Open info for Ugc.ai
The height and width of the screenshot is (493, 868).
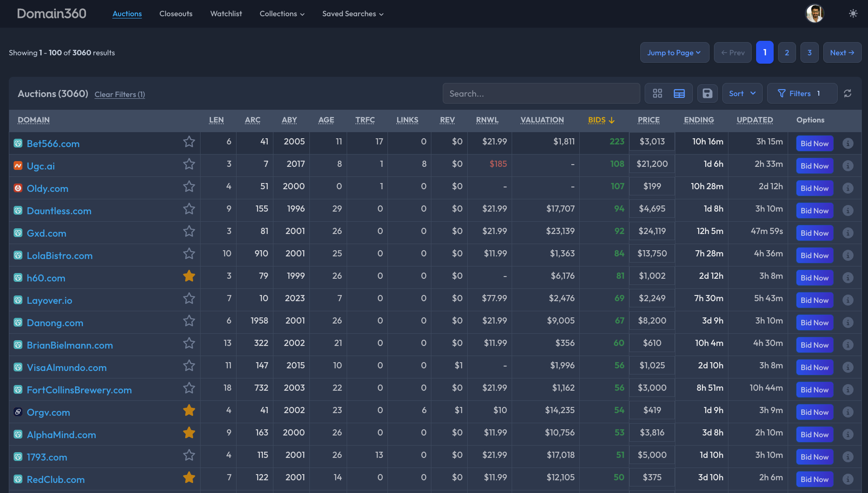(848, 166)
